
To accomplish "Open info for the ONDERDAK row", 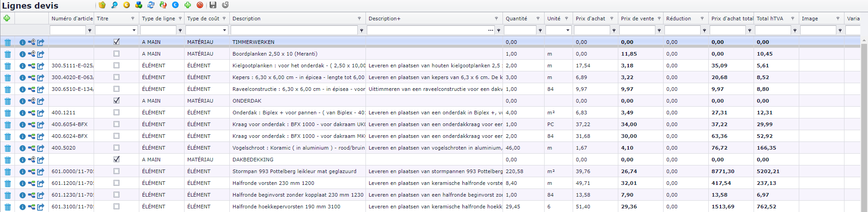I will coord(22,101).
